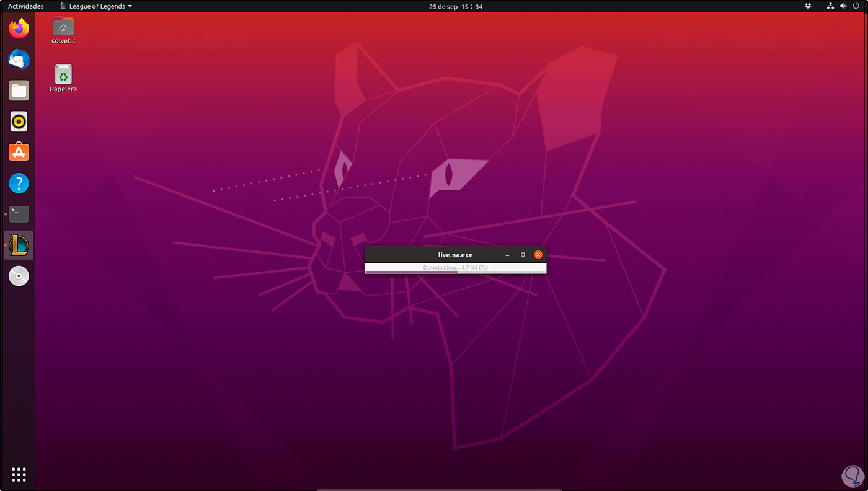Maximize the live.na.exe window
The width and height of the screenshot is (868, 491).
pos(523,255)
